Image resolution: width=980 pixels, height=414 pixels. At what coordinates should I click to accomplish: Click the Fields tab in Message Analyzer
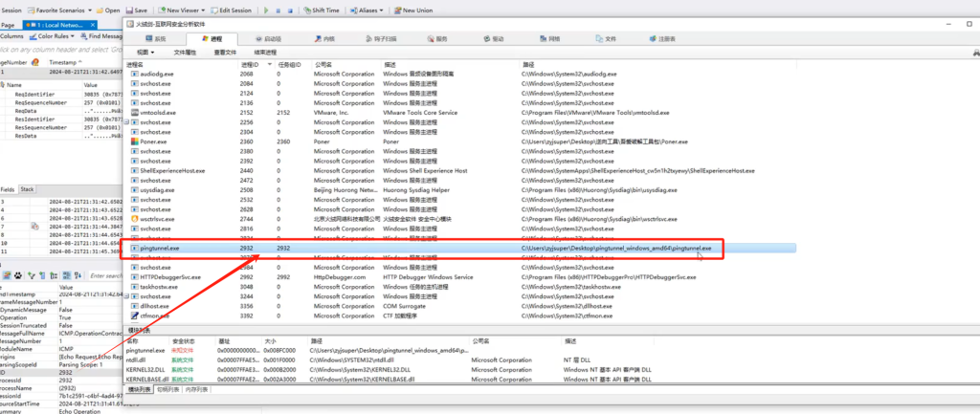pyautogui.click(x=7, y=189)
